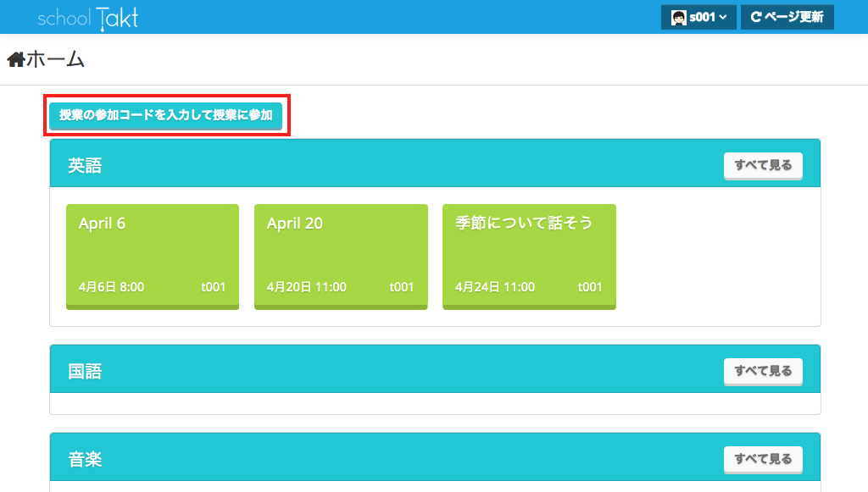This screenshot has height=492, width=868.
Task: Click the 4月20日 11:00 date text
Action: (307, 287)
